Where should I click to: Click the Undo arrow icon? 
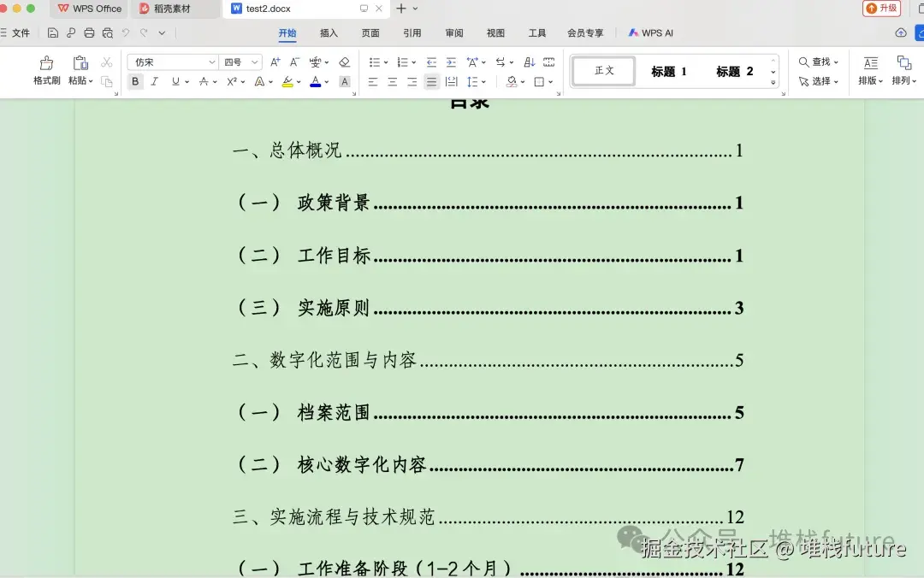tap(126, 33)
